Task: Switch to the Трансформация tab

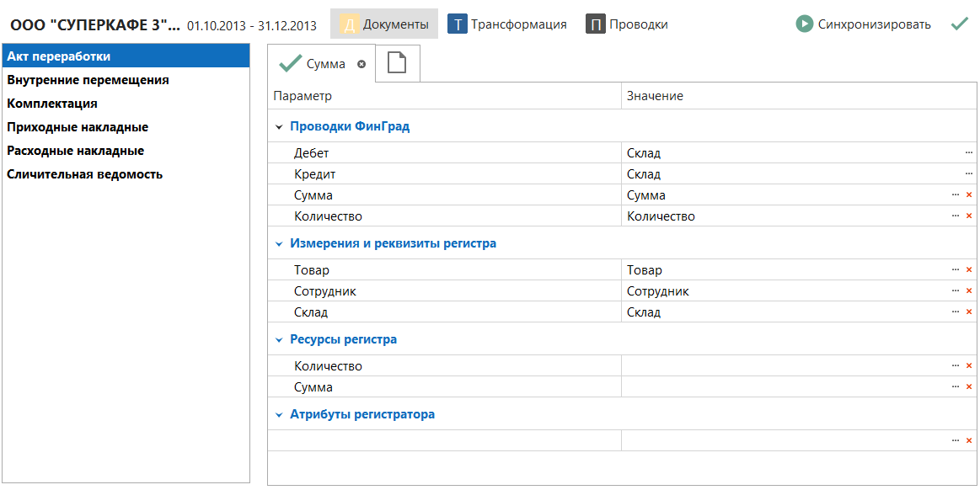Action: coord(507,24)
